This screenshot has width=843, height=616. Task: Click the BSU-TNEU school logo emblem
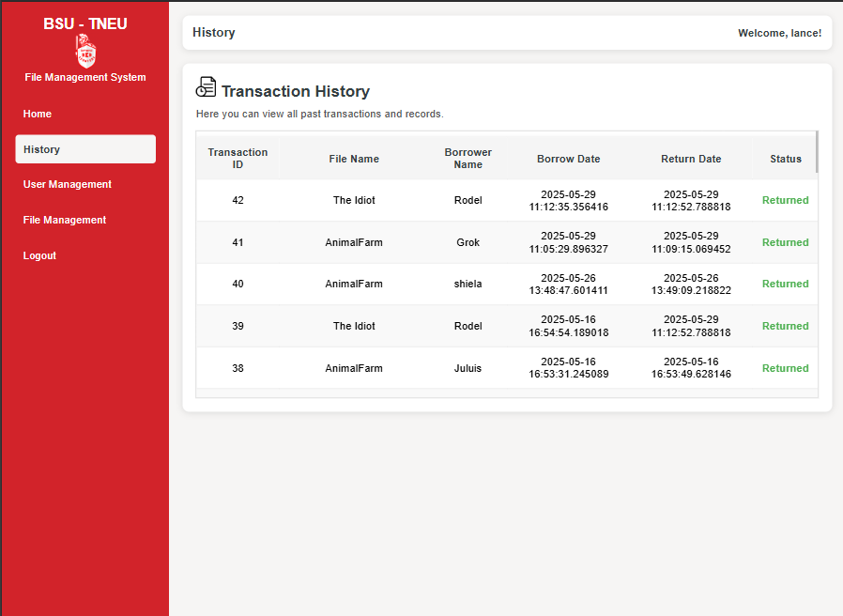(85, 51)
